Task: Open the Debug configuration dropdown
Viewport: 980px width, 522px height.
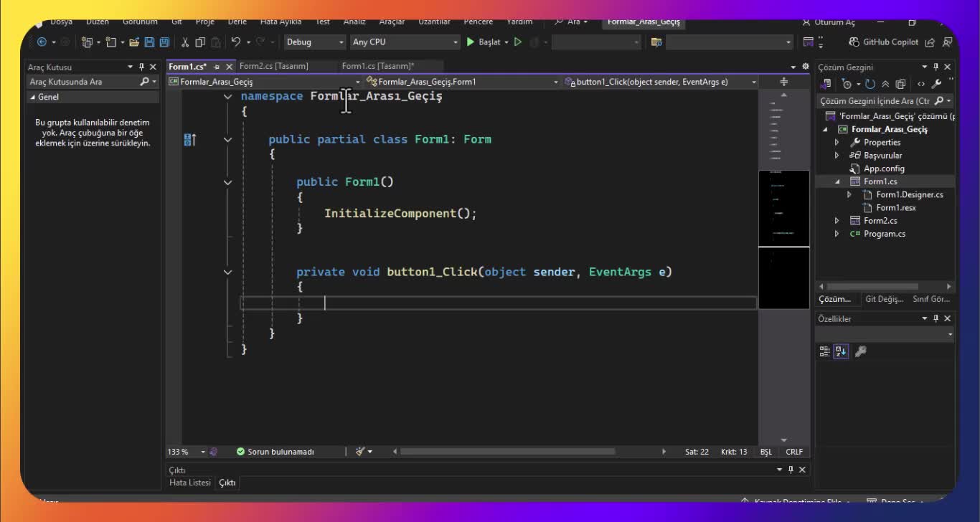Action: 315,42
